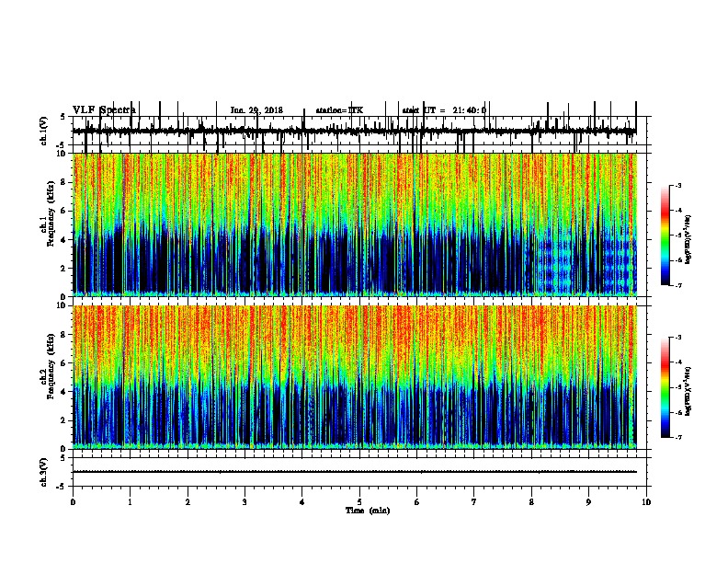
Task: Click the "station=ITK" header text
Action: 339,110
